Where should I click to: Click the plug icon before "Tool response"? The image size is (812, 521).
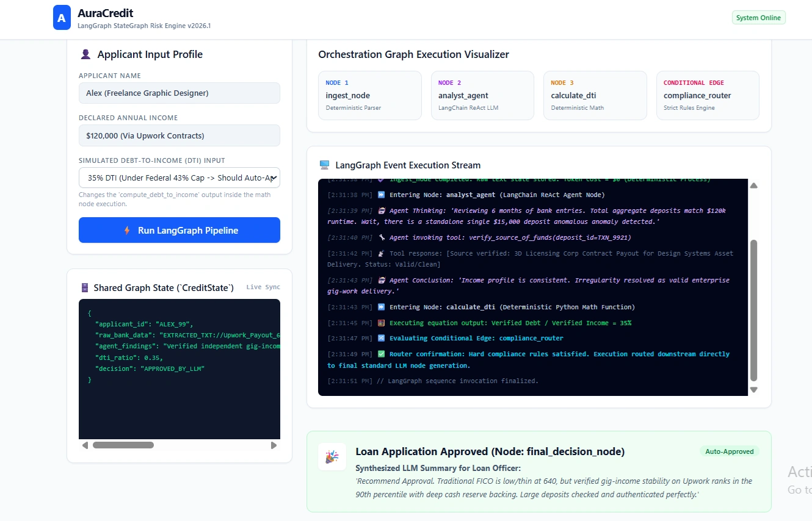click(x=382, y=253)
